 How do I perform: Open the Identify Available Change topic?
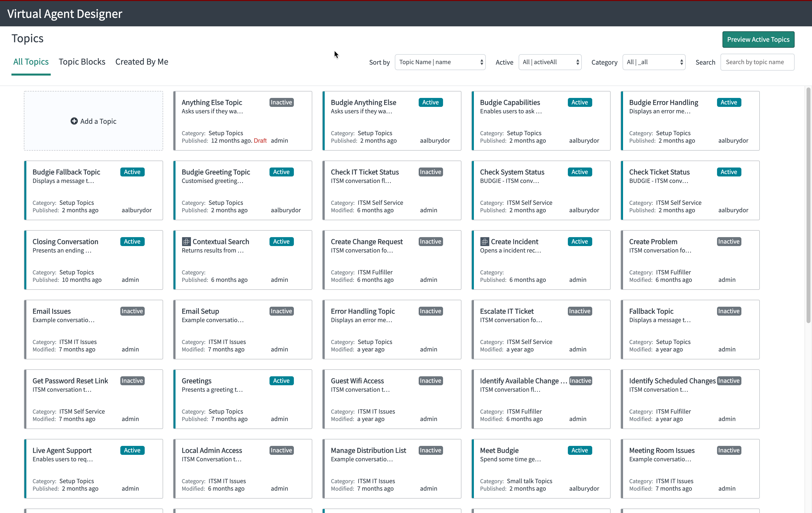(541, 399)
